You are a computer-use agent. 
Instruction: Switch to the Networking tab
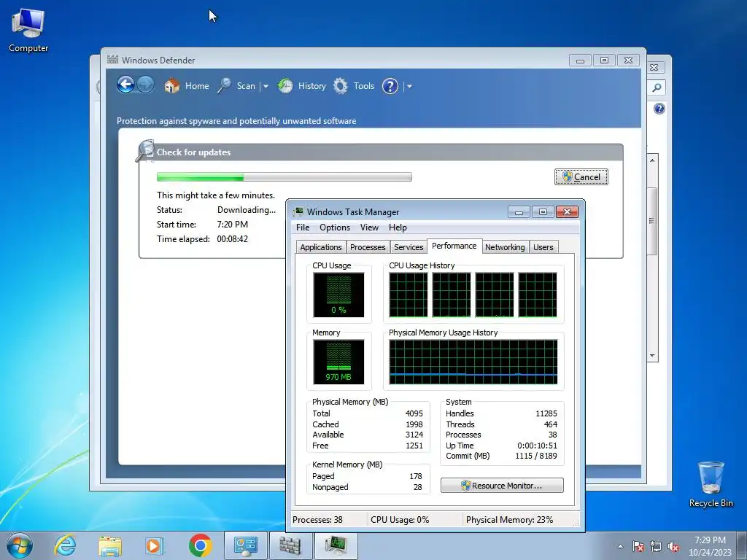[x=505, y=247]
